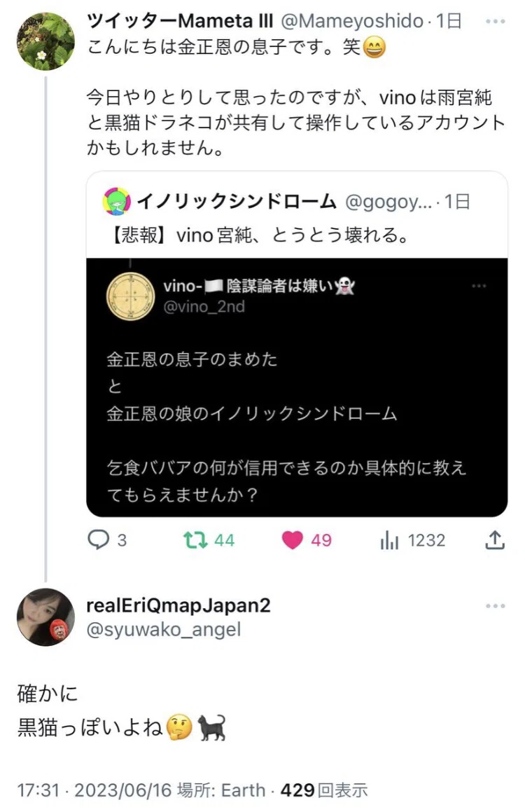Click the 17:31 2023/06/16 timestamp
This screenshot has width=525, height=812.
pyautogui.click(x=94, y=790)
